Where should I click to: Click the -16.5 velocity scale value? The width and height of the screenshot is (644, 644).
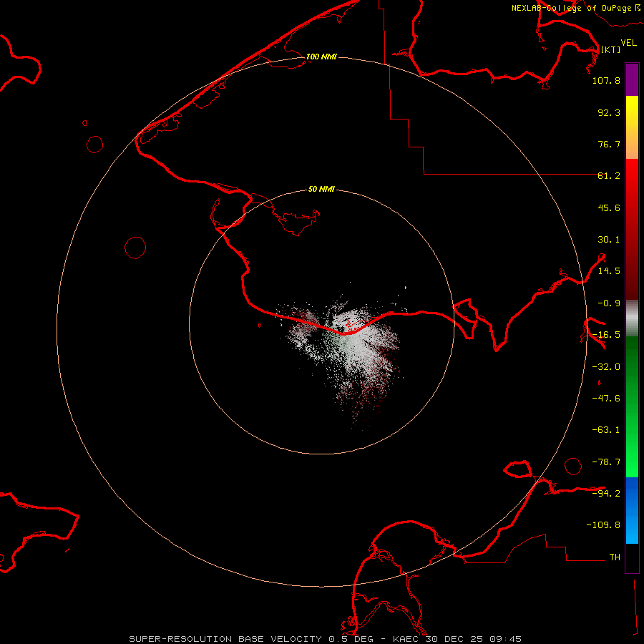click(x=606, y=335)
